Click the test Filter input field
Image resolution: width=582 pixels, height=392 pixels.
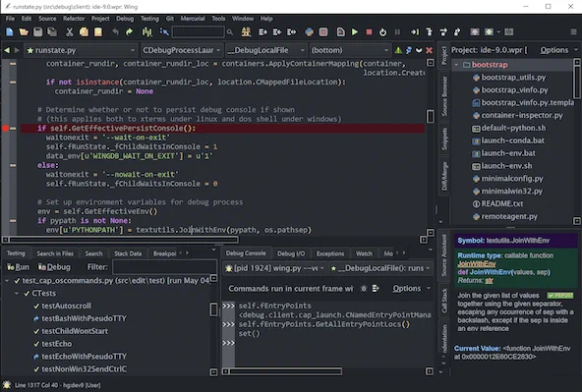pyautogui.click(x=164, y=267)
